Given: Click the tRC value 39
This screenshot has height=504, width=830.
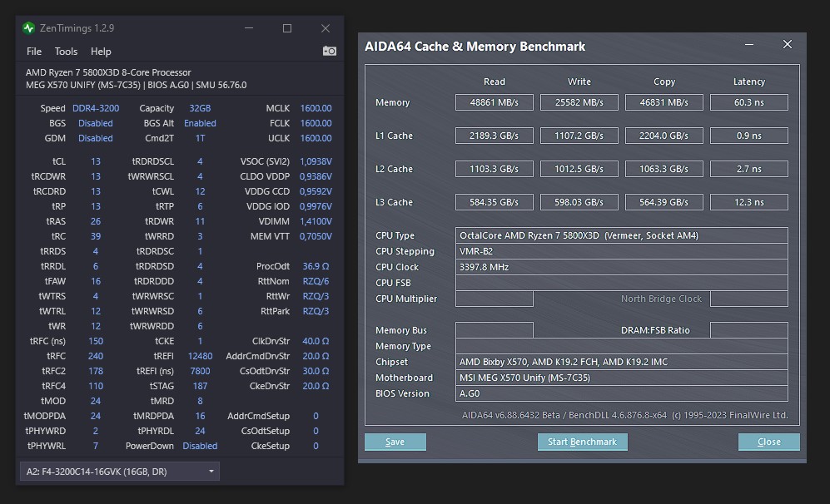Looking at the screenshot, I should pos(95,236).
